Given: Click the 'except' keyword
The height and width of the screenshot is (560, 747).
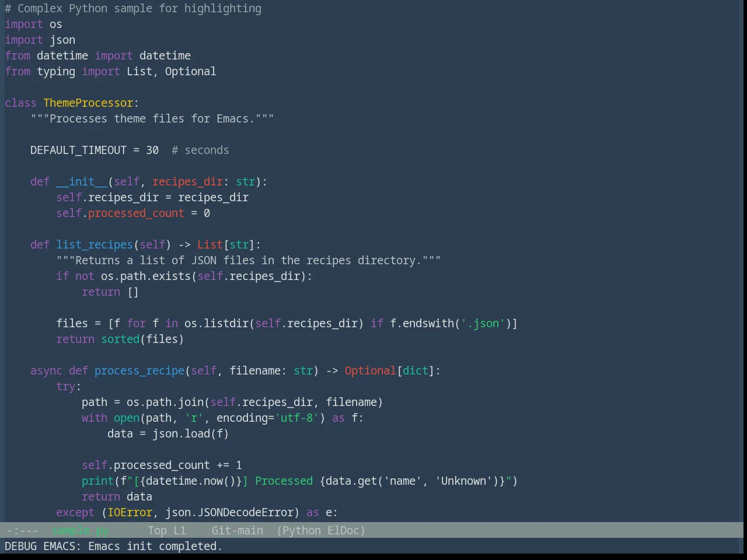Looking at the screenshot, I should click(75, 513).
